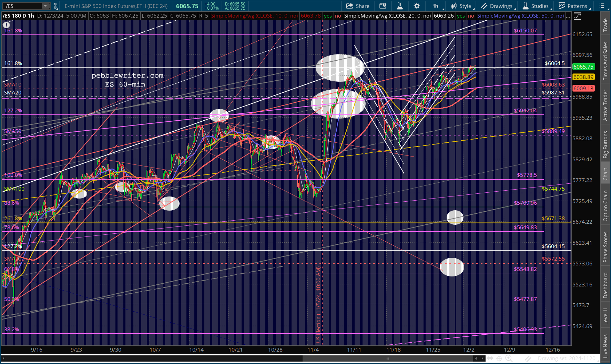Click the $6150.07 Fibonacci level label
Image resolution: width=611 pixels, height=364 pixels.
(525, 30)
